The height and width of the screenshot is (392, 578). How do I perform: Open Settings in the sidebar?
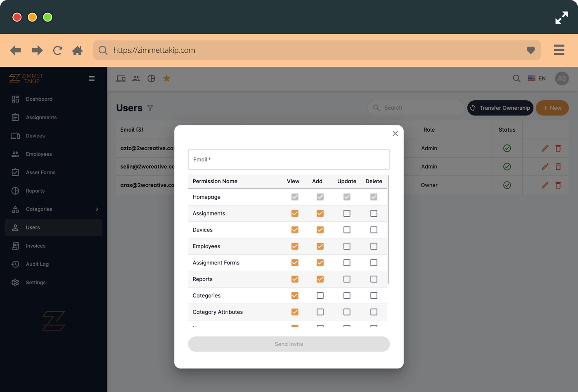pos(54,283)
